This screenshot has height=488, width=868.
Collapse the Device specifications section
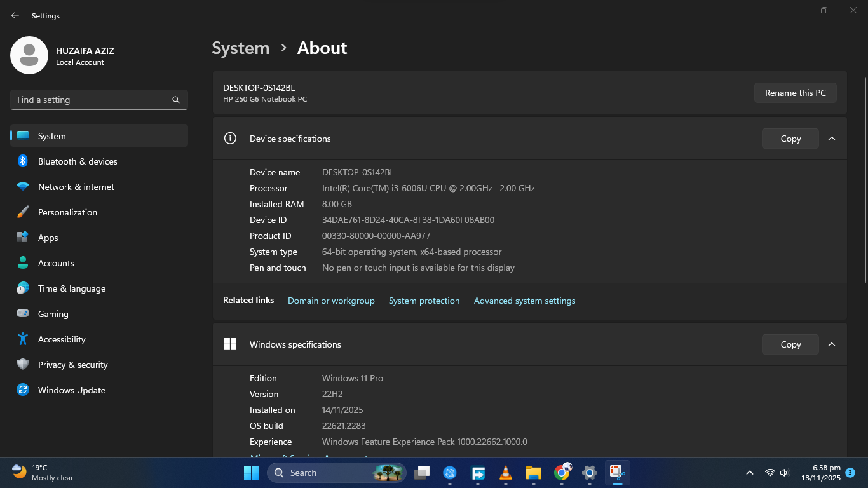(832, 139)
